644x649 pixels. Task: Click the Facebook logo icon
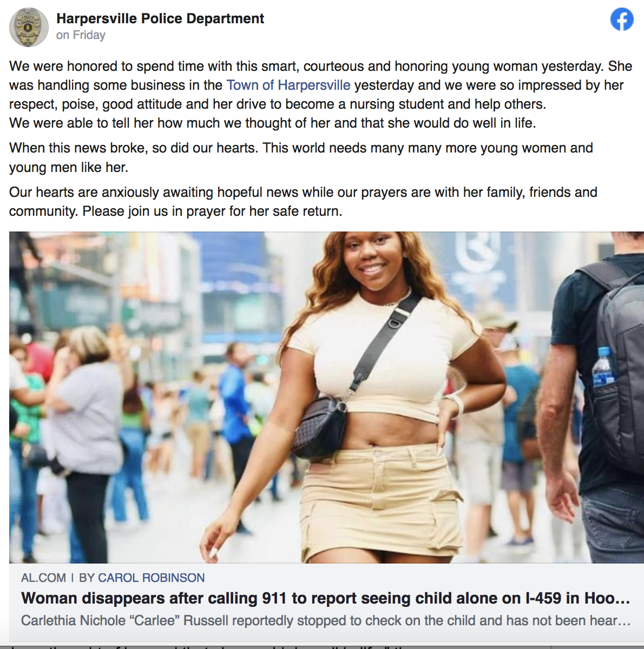click(622, 19)
